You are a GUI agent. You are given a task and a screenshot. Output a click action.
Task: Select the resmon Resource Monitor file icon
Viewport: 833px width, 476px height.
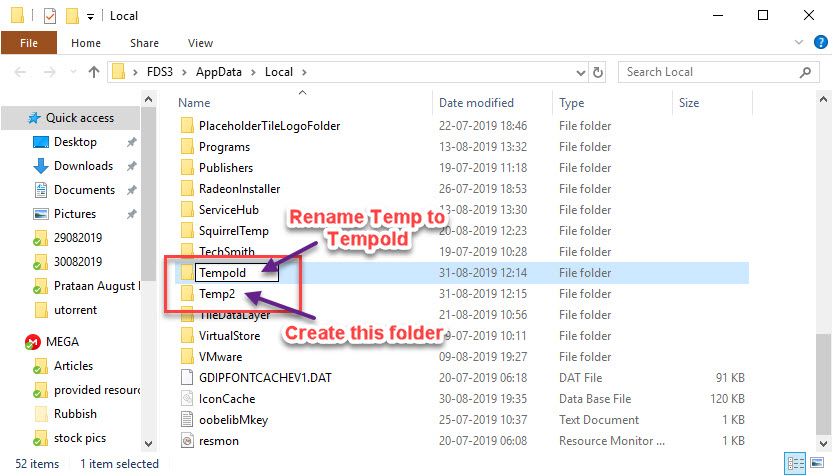[x=187, y=440]
